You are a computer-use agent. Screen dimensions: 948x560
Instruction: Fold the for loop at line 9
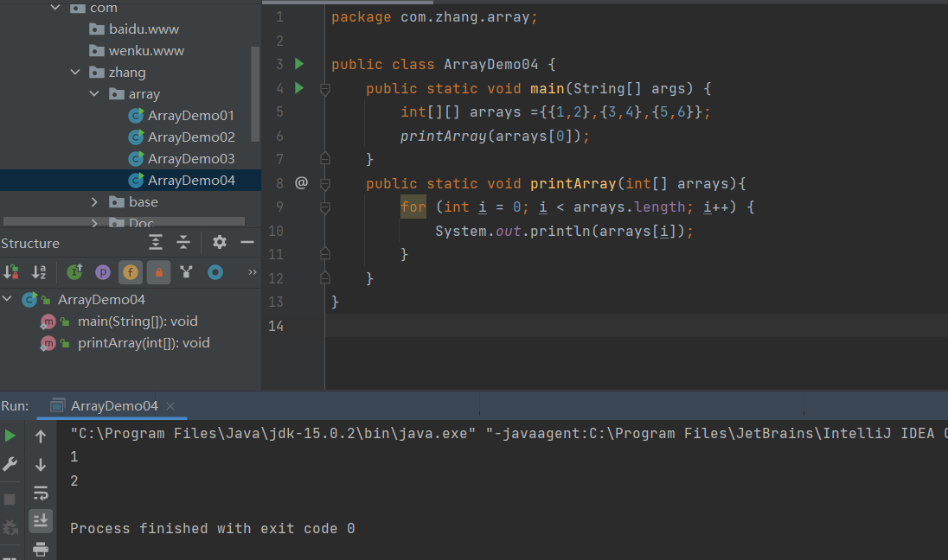(324, 207)
